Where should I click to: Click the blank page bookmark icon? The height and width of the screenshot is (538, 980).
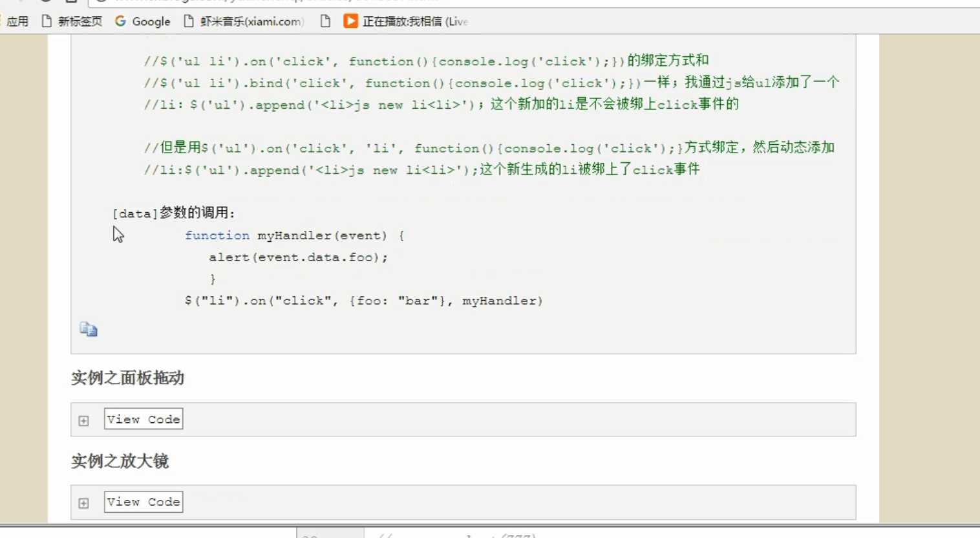click(x=325, y=21)
